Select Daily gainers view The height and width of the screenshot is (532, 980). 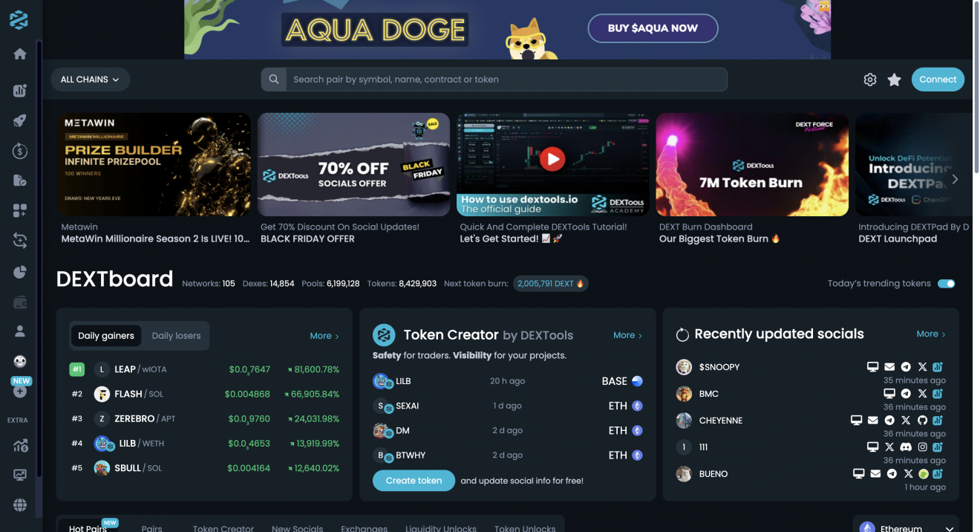[x=106, y=336]
